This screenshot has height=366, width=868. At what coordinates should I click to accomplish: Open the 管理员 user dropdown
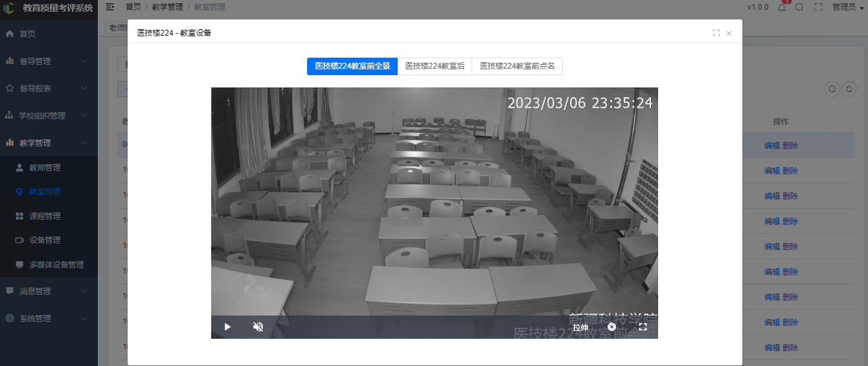848,7
